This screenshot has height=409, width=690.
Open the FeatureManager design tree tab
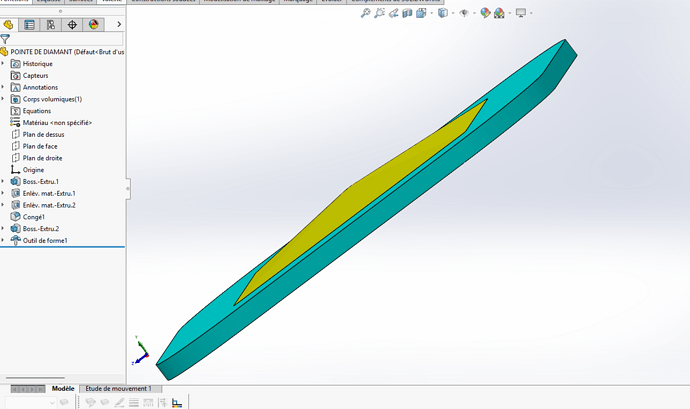click(9, 24)
